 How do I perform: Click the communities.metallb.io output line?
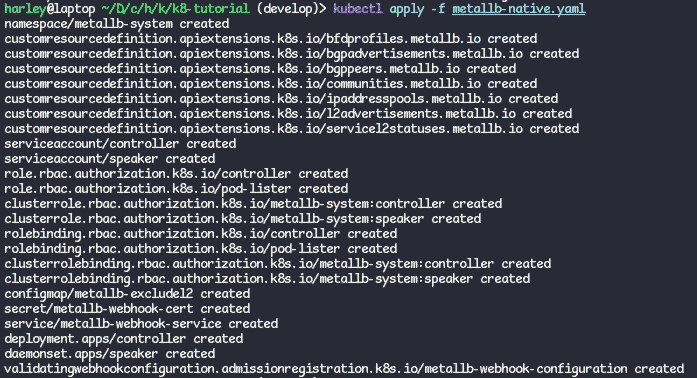pyautogui.click(x=271, y=84)
